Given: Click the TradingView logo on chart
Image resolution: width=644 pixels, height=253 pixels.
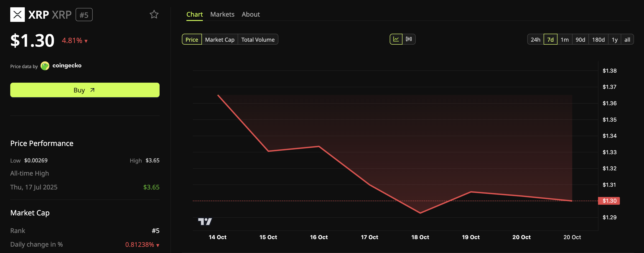Looking at the screenshot, I should pos(205,221).
